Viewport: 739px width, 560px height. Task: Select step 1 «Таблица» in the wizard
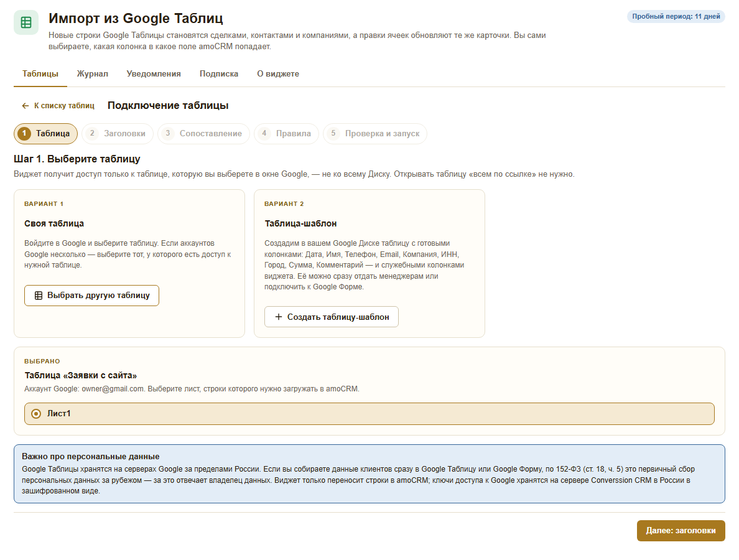45,134
